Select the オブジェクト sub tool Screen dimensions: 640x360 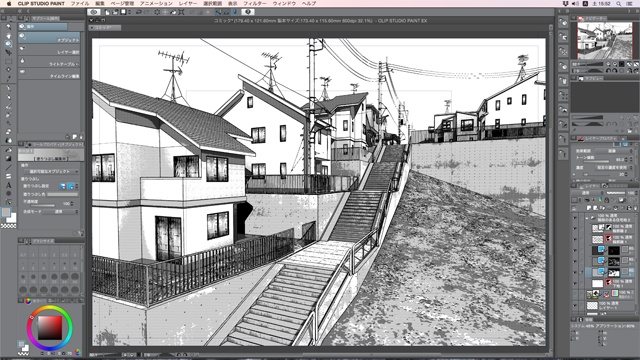point(49,38)
